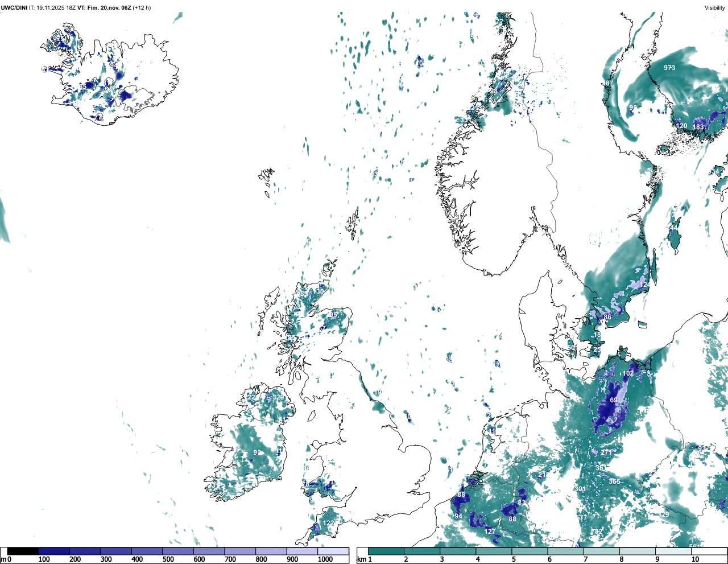The width and height of the screenshot is (728, 564).
Task: Pick the 500–600 m legend color block
Action: pyautogui.click(x=178, y=551)
